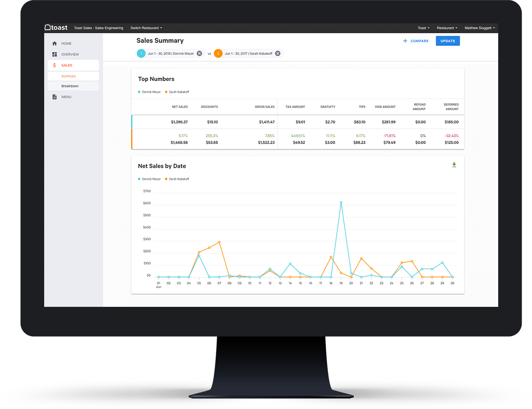Click the $83.10 tips value
The width and height of the screenshot is (532, 409).
tap(359, 122)
